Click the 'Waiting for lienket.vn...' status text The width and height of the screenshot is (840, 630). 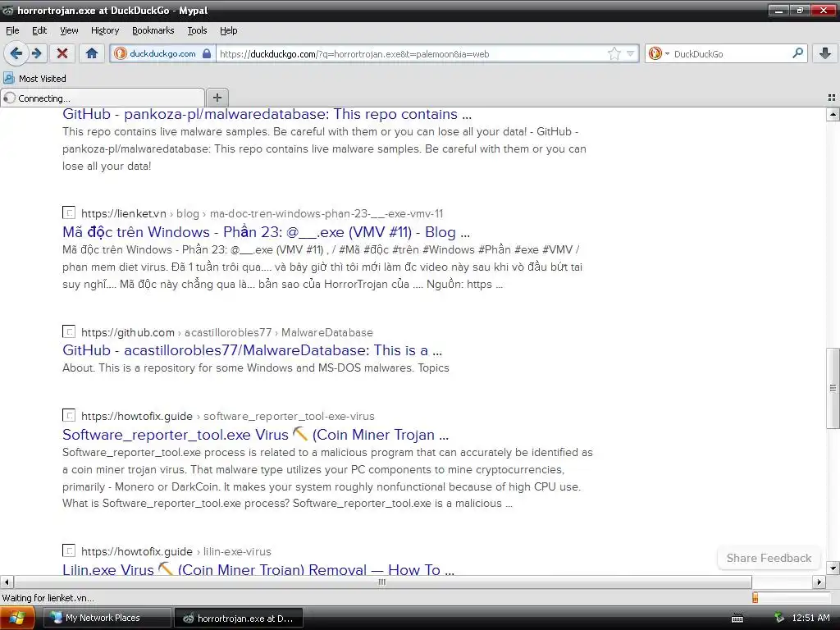tap(48, 598)
